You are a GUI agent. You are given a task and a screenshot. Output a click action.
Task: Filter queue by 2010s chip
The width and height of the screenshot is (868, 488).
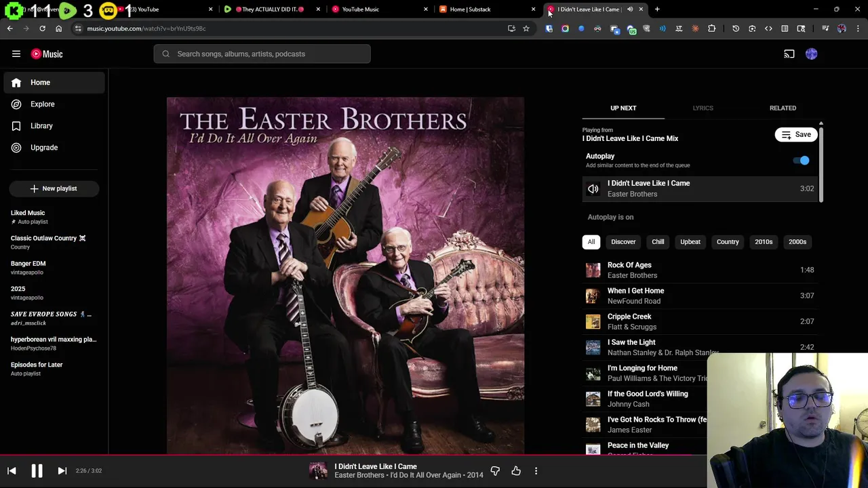[x=764, y=242]
